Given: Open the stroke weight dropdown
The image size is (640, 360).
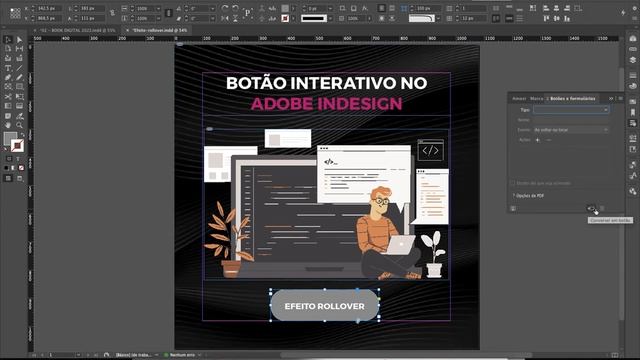Looking at the screenshot, I should click(x=330, y=8).
